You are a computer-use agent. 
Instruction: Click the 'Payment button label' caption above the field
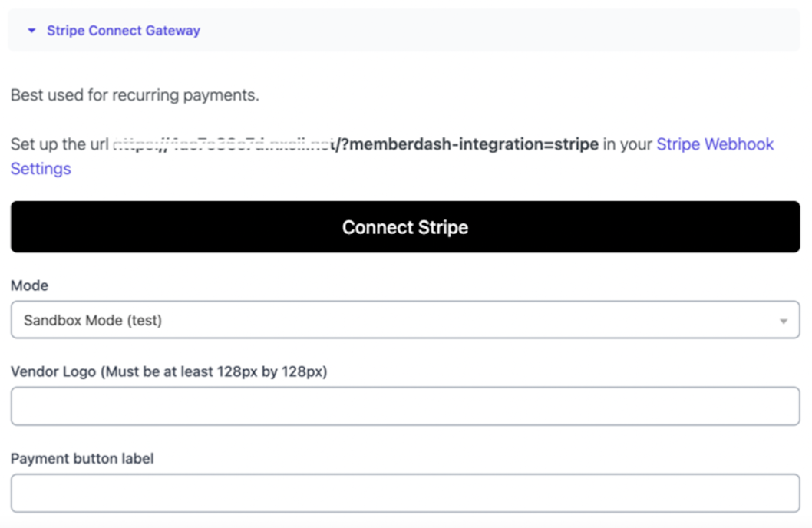(82, 458)
